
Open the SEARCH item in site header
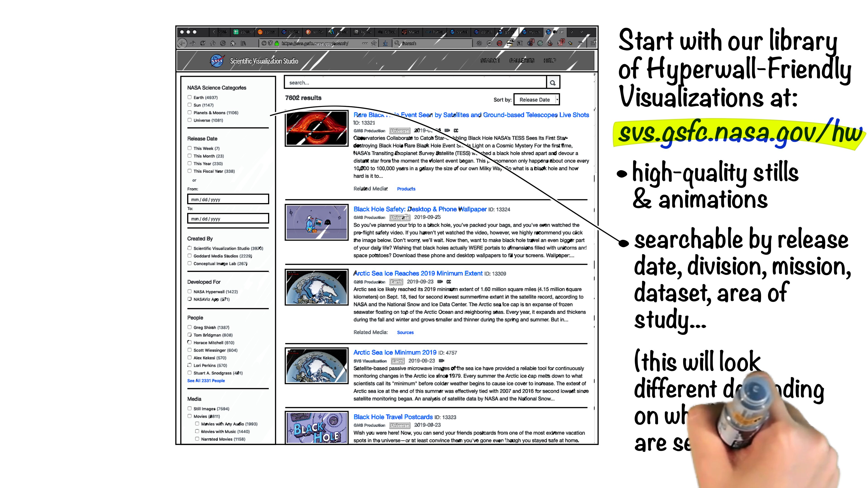[490, 61]
